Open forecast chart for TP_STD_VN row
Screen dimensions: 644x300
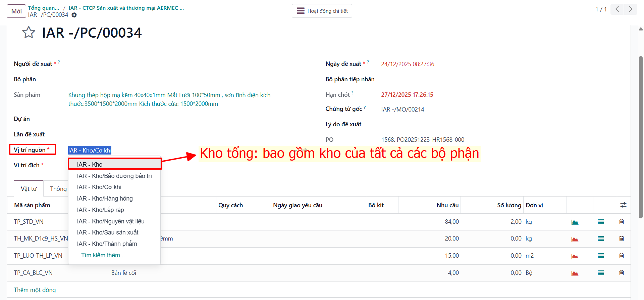(x=575, y=222)
